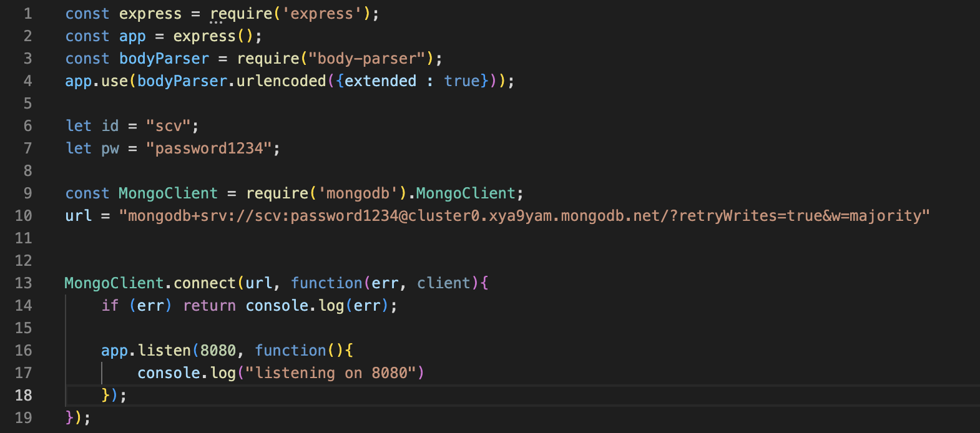Viewport: 980px width, 433px height.
Task: Click line number 13 in the gutter
Action: (23, 283)
